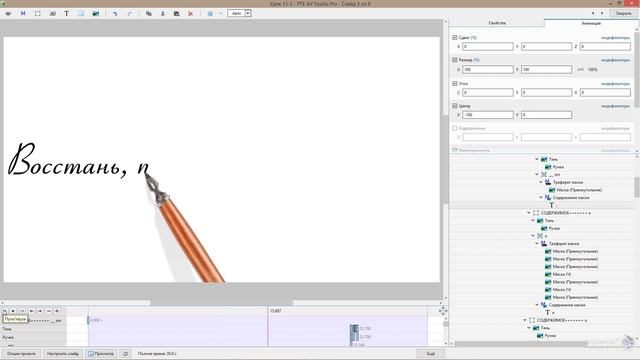Click the Center X field showing -100
The height and width of the screenshot is (360, 640).
tap(488, 115)
